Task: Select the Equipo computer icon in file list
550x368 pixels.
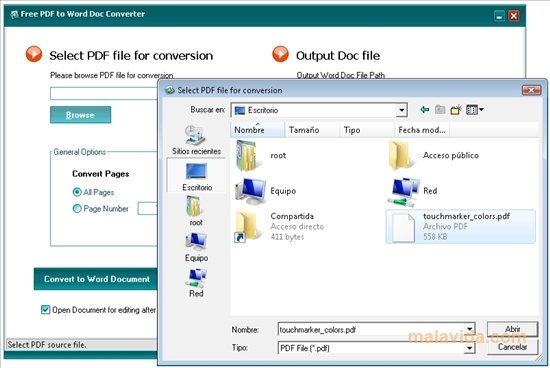Action: pos(250,191)
